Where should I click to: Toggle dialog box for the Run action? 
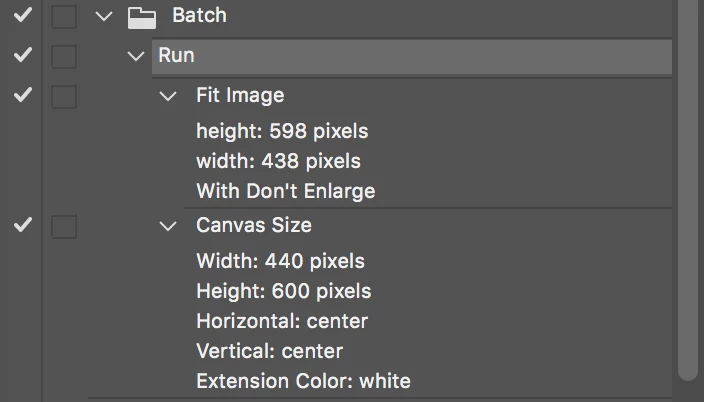click(64, 57)
